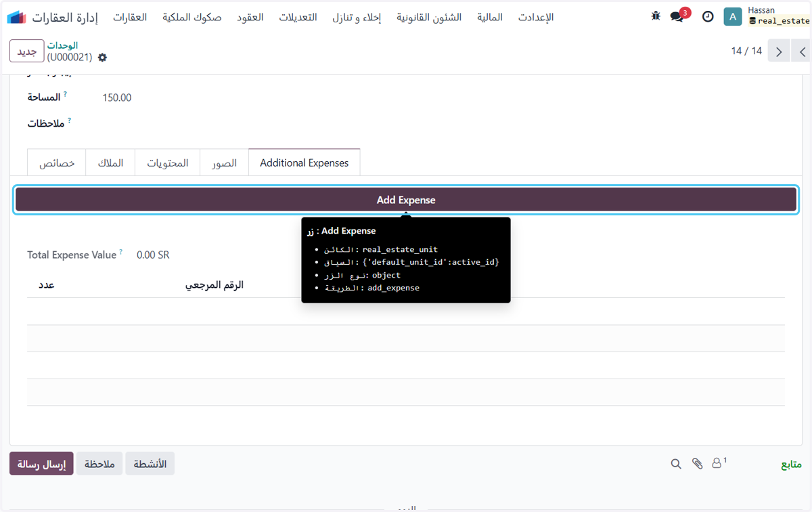
Task: Open the التعديلات menu
Action: (x=298, y=17)
